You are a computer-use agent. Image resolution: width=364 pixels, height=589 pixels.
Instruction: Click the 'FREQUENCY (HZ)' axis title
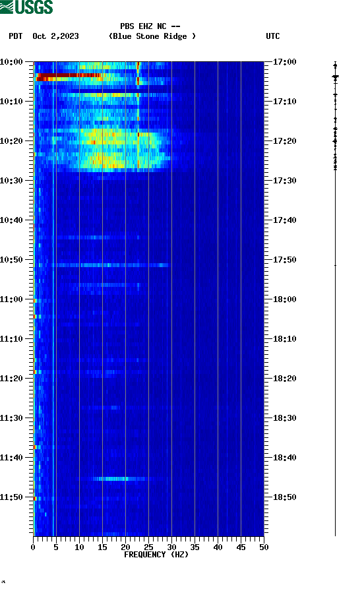click(x=156, y=555)
